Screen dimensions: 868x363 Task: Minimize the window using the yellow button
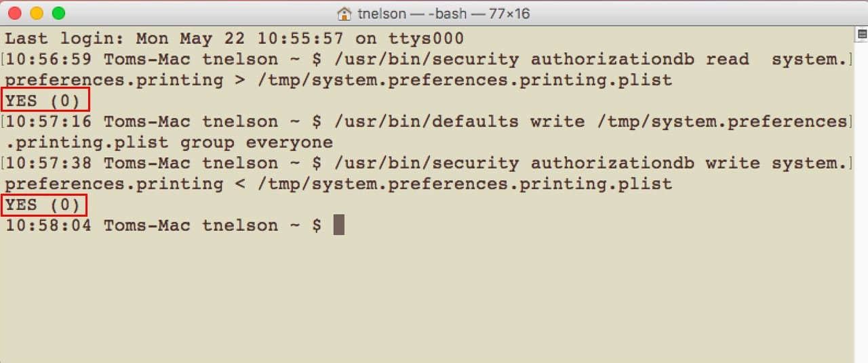37,13
